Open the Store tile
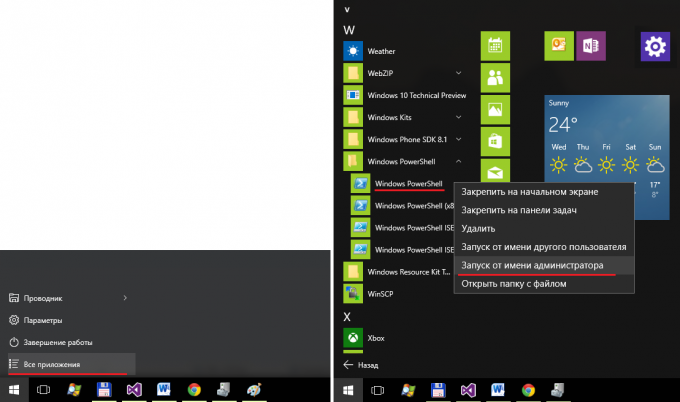The width and height of the screenshot is (680, 402). click(495, 141)
